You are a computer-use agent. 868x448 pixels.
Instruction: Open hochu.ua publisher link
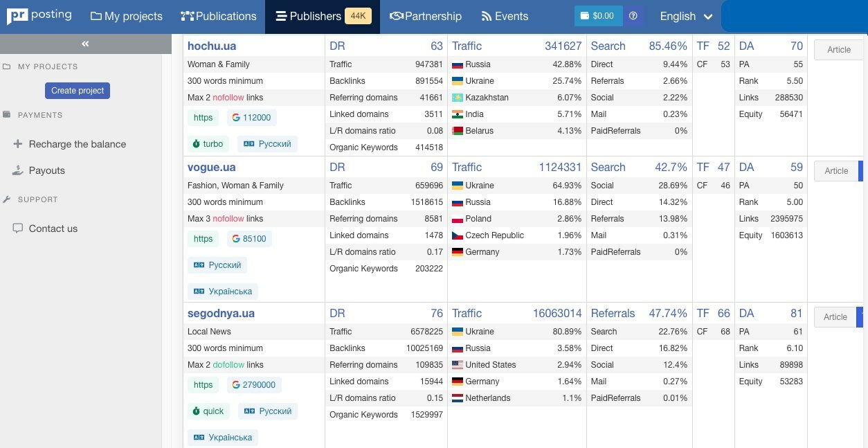click(x=212, y=46)
